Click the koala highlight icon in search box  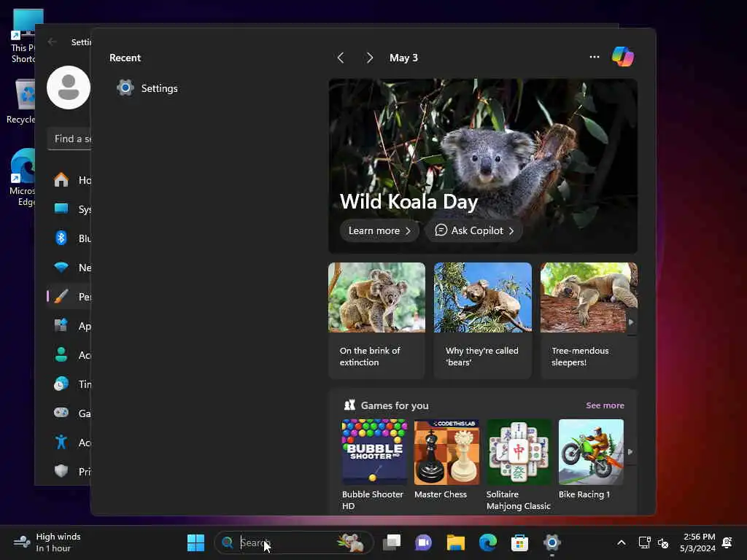pos(351,542)
